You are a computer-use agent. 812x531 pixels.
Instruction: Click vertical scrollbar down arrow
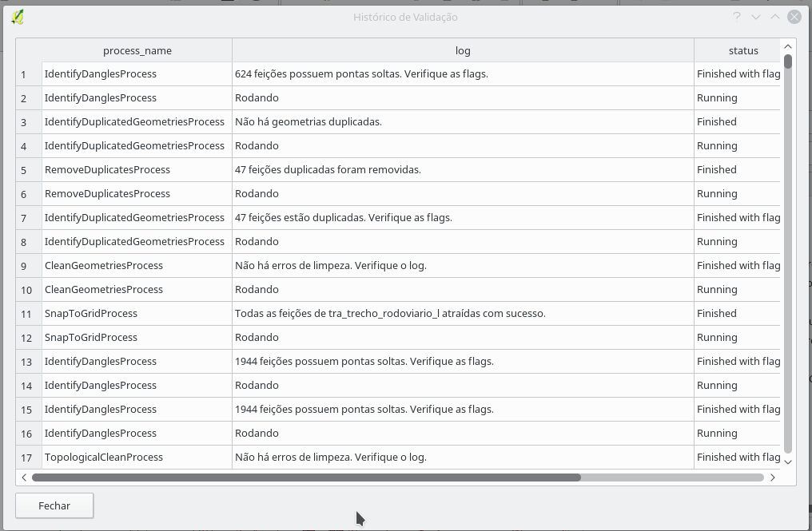click(788, 462)
